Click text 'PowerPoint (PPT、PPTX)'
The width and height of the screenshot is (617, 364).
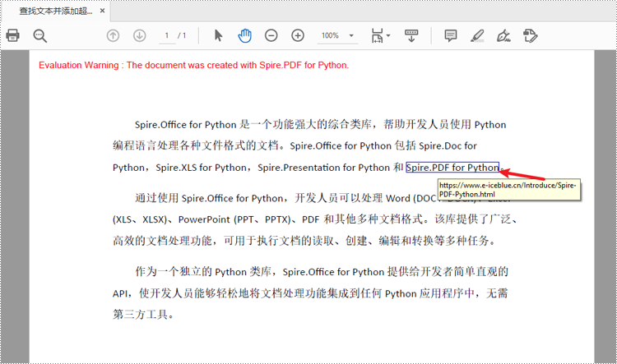(x=234, y=219)
